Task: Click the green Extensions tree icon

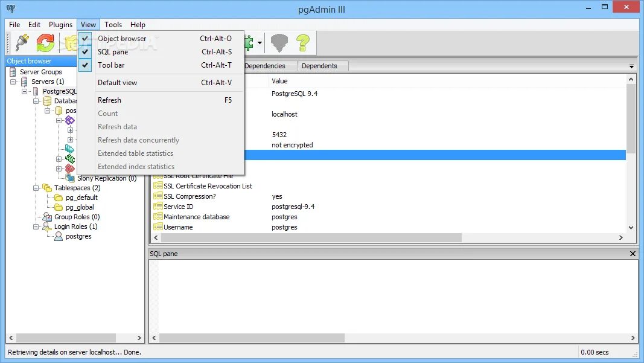Action: [70, 159]
